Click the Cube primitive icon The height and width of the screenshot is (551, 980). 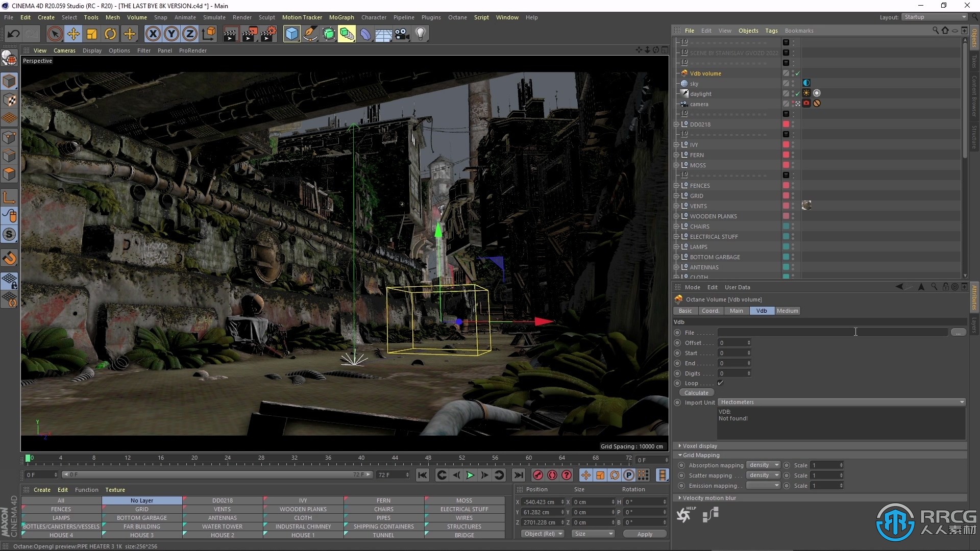coord(291,34)
